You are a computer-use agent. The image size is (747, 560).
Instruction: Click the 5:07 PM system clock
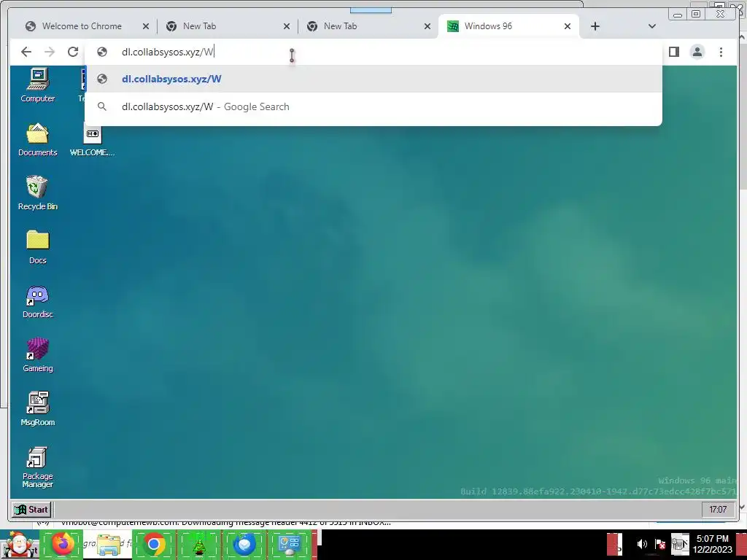point(712,544)
